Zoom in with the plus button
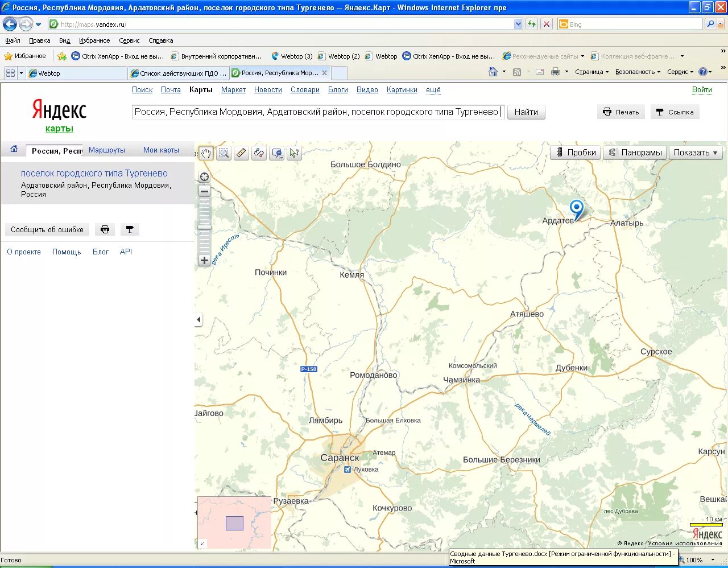 tap(204, 261)
